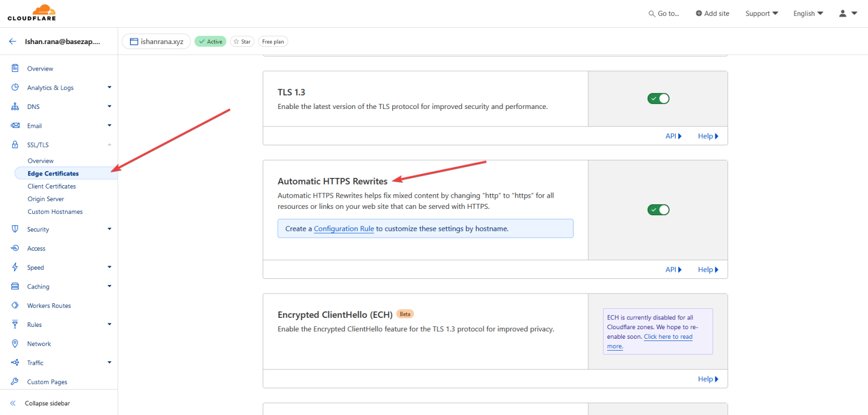
Task: Star the ishanrana.xyz site
Action: [x=242, y=41]
